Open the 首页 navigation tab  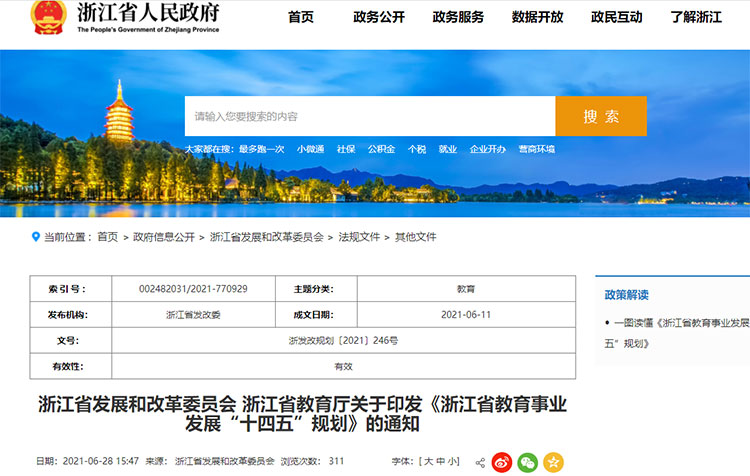coord(300,17)
